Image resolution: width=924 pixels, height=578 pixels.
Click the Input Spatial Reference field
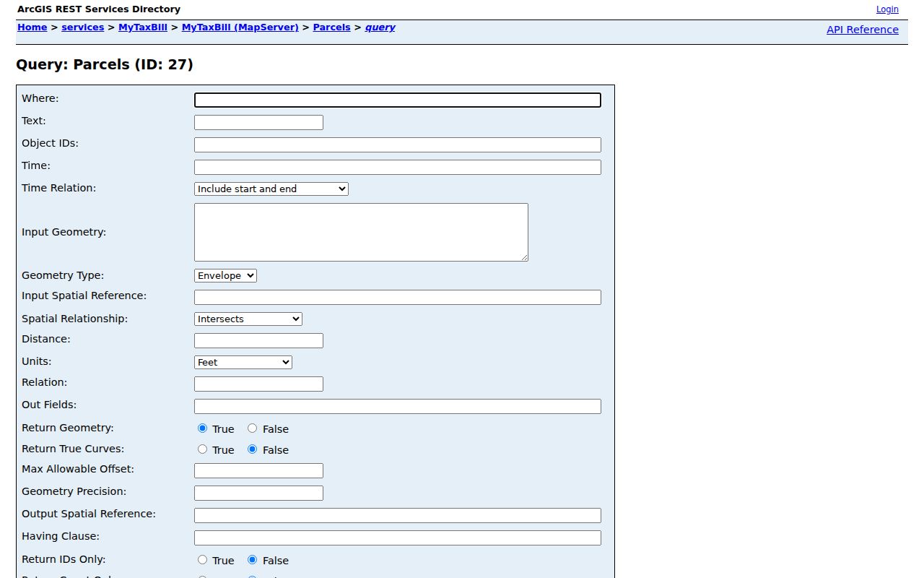[398, 298]
